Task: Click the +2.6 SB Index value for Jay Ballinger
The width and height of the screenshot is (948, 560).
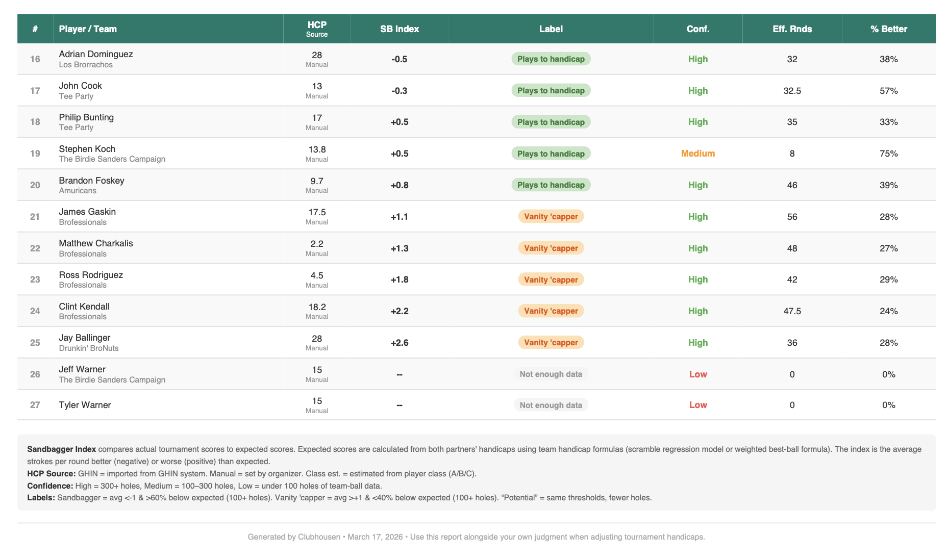Action: (398, 342)
